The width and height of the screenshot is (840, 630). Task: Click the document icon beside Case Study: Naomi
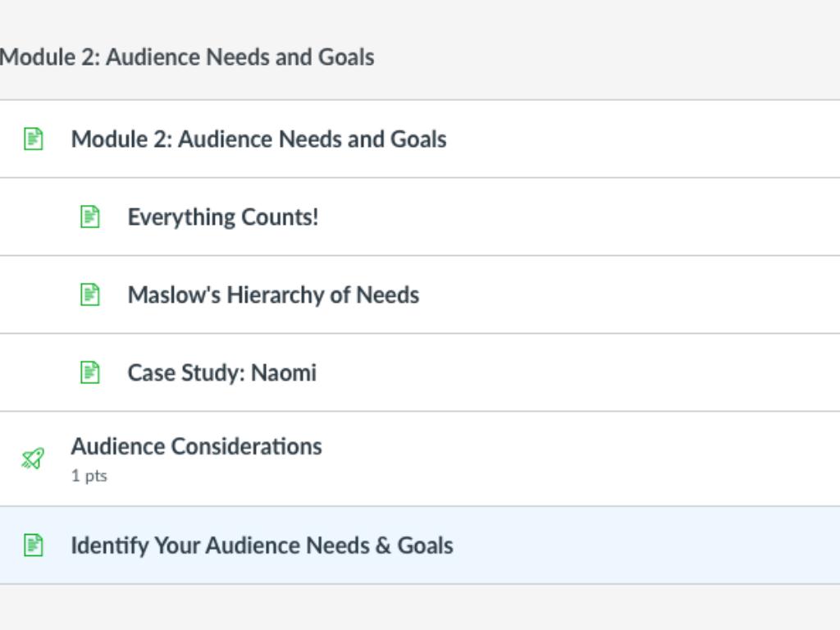[89, 372]
